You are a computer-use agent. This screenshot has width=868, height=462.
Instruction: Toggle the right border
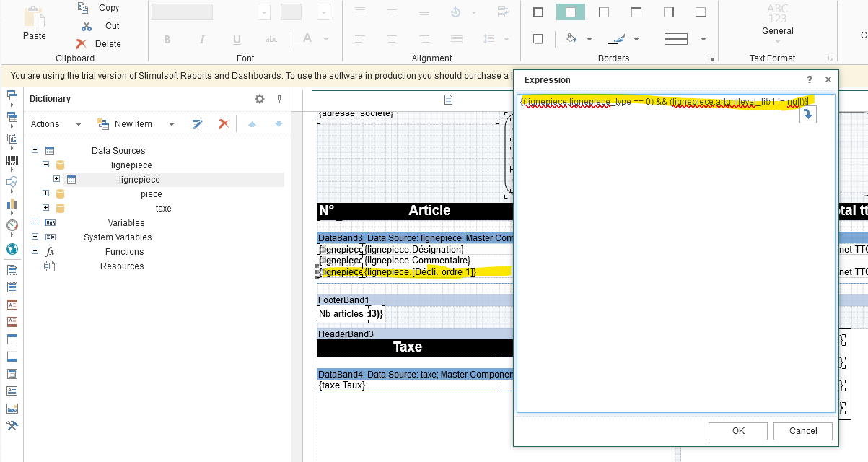668,12
